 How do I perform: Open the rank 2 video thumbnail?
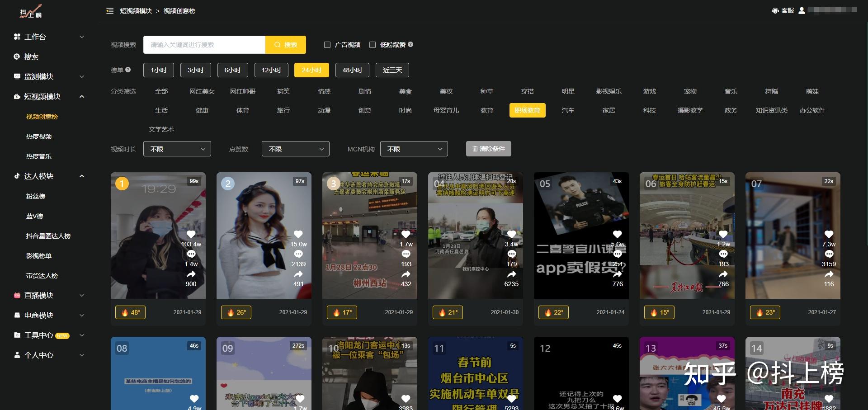tap(264, 236)
